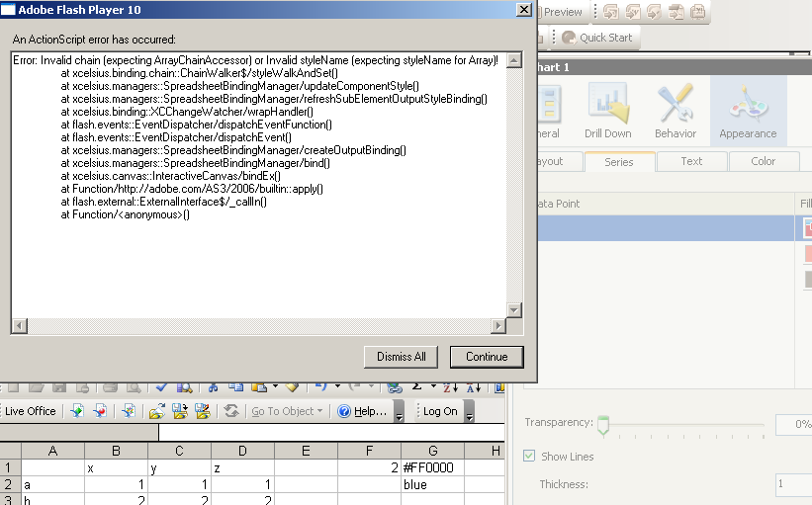
Task: Open the Excel Undo dropdown arrow
Action: [337, 386]
